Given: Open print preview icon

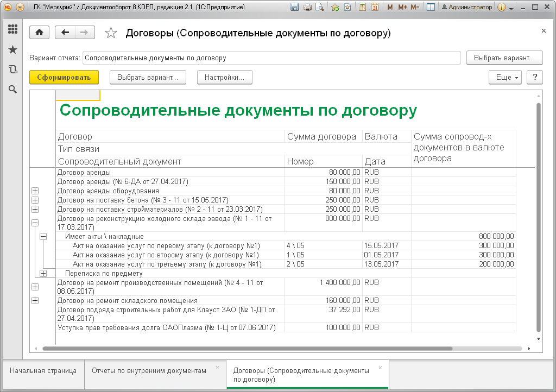Looking at the screenshot, I should click(x=319, y=7).
